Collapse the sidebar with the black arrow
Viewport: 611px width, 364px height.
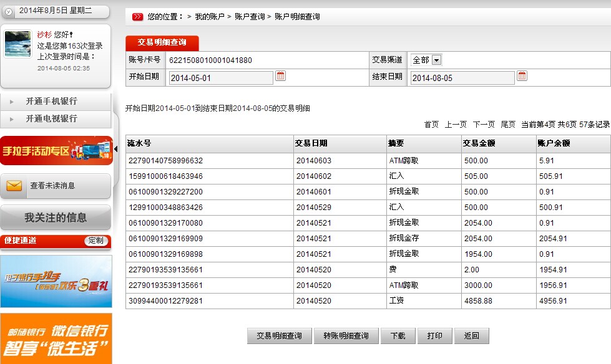(x=115, y=149)
